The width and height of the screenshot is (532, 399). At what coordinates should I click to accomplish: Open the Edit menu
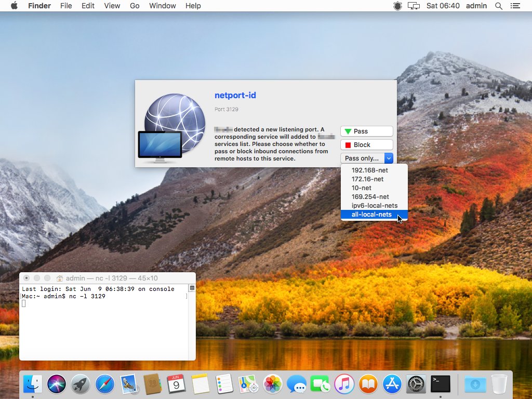[x=88, y=6]
